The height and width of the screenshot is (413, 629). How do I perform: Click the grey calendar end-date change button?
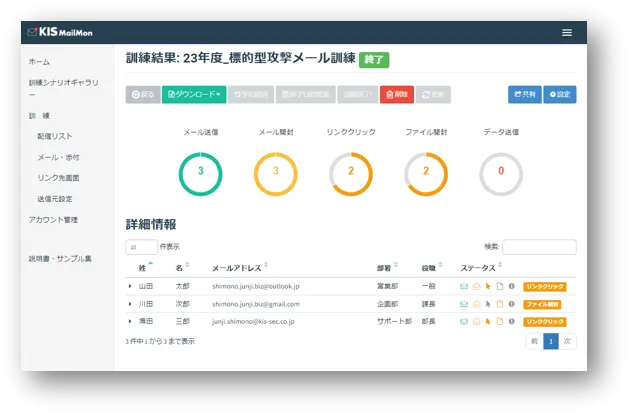tap(306, 95)
